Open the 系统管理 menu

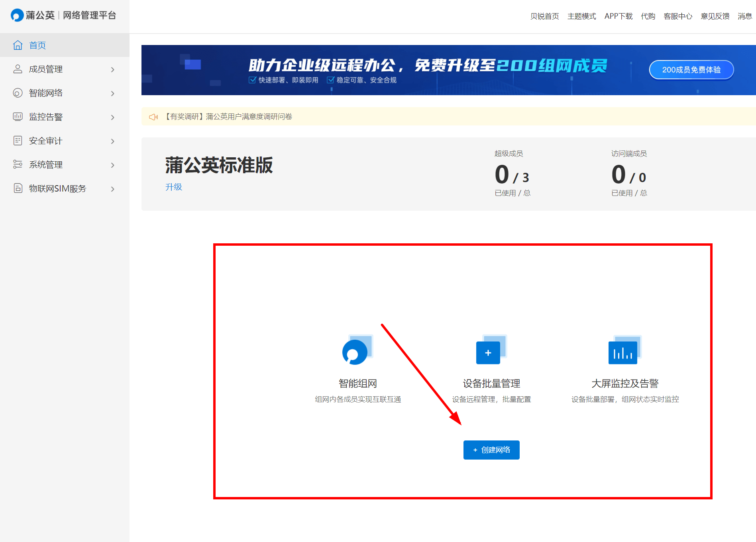pyautogui.click(x=65, y=164)
